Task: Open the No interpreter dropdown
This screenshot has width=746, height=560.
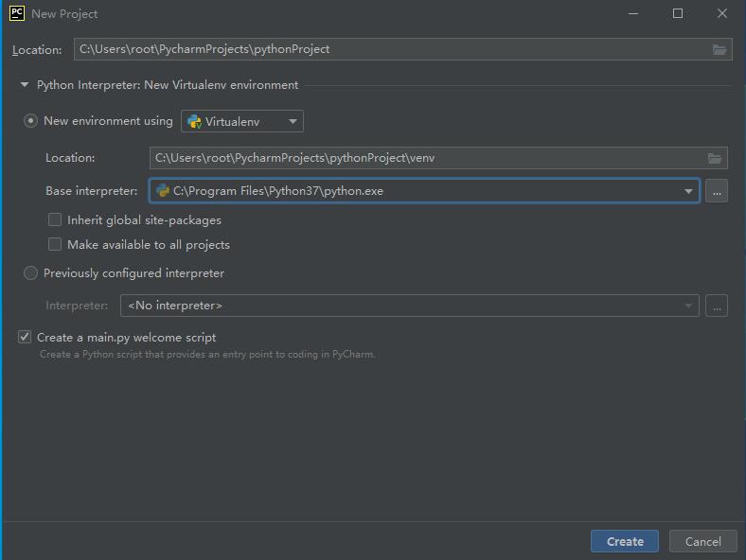Action: click(409, 306)
